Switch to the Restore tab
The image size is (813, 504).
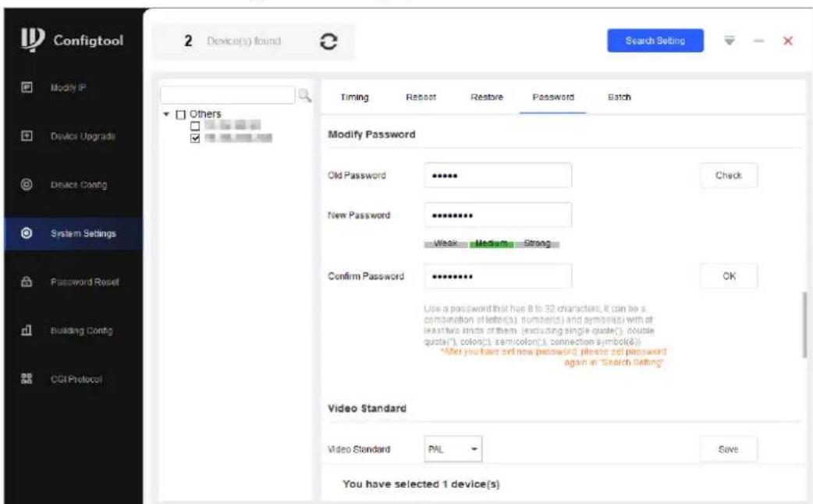click(x=486, y=97)
